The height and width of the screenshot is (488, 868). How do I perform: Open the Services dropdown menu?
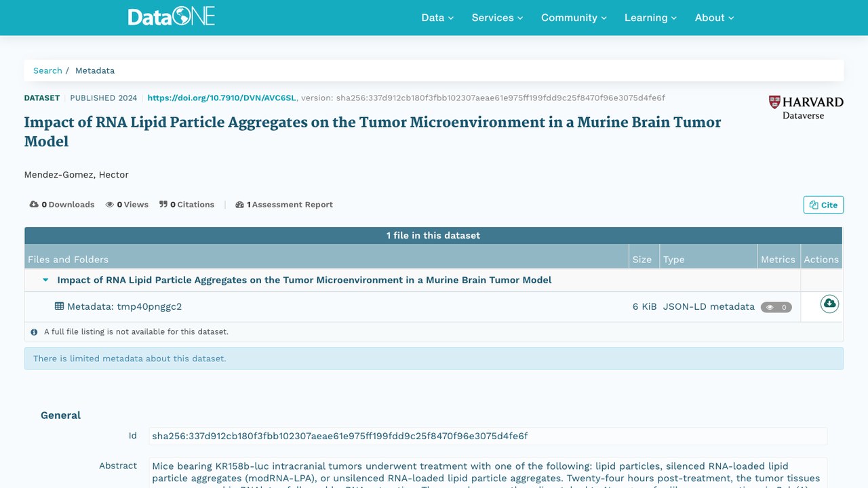(x=497, y=18)
